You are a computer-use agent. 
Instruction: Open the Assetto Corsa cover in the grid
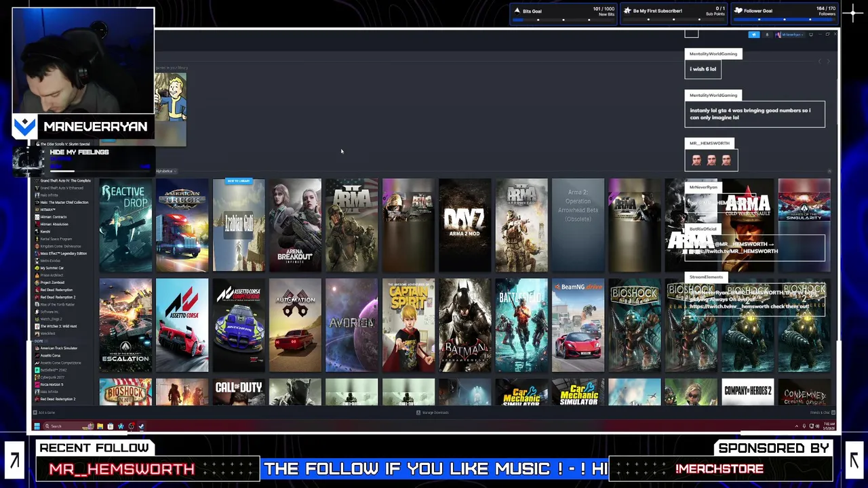182,325
